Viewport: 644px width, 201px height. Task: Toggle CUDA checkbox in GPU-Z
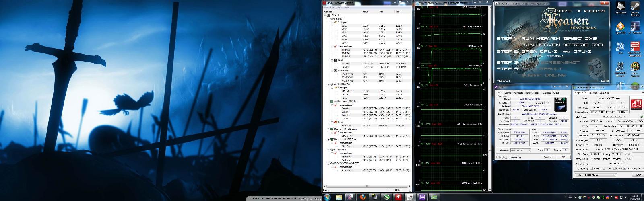tap(604, 168)
